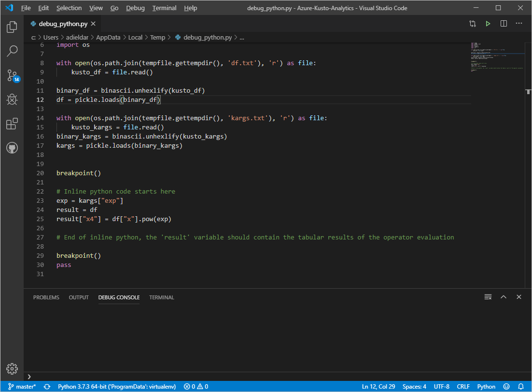The image size is (532, 392).
Task: Maximize the panel with the chevron
Action: [x=504, y=297]
